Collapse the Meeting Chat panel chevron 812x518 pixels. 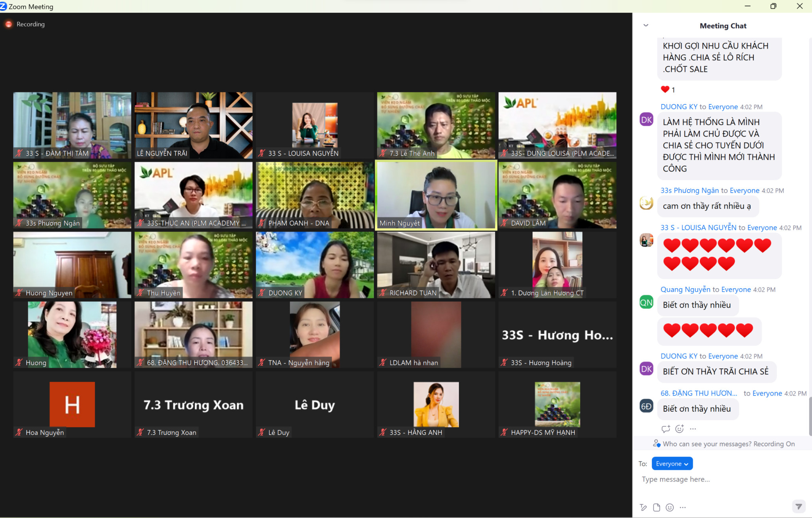click(x=646, y=25)
